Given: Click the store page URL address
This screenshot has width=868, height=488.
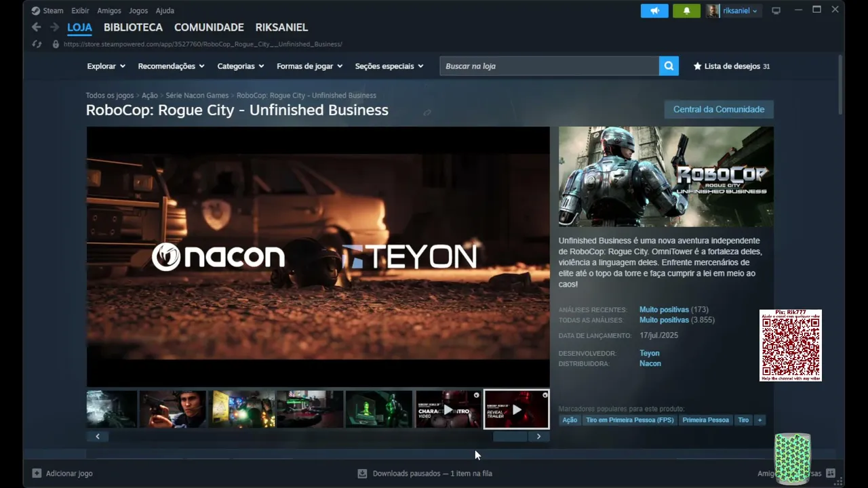Looking at the screenshot, I should click(x=203, y=44).
